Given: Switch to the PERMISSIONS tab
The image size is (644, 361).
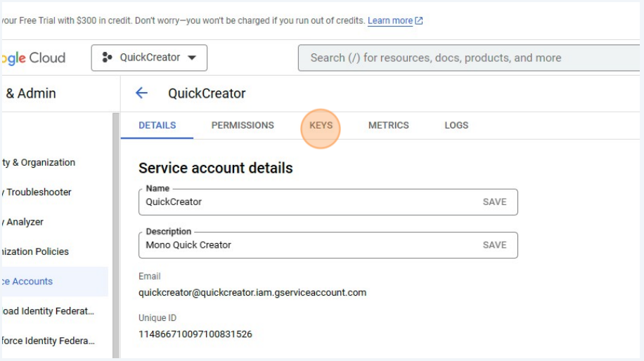Looking at the screenshot, I should [243, 125].
